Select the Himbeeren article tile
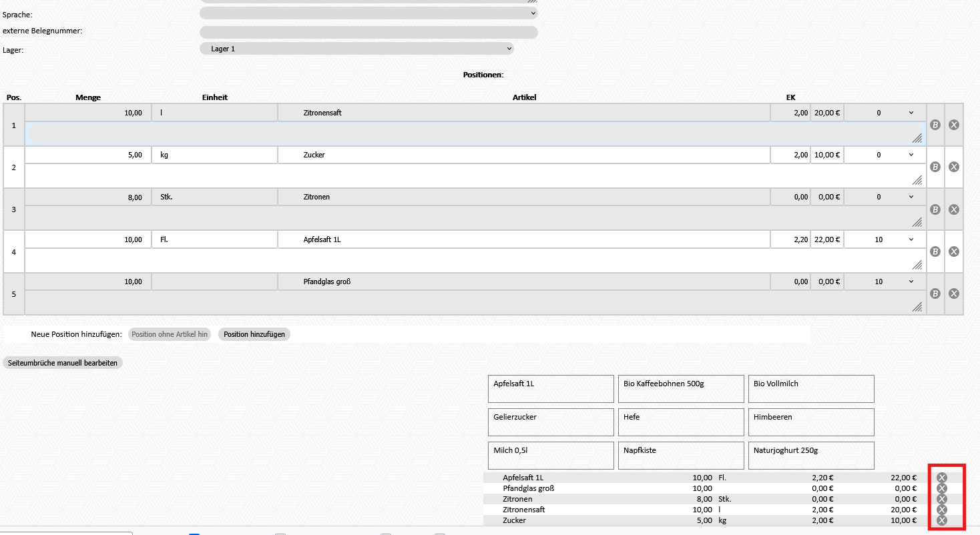 810,422
